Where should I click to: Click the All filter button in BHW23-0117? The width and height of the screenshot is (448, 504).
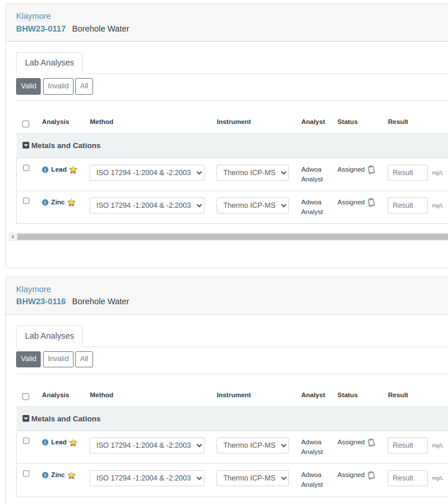84,87
